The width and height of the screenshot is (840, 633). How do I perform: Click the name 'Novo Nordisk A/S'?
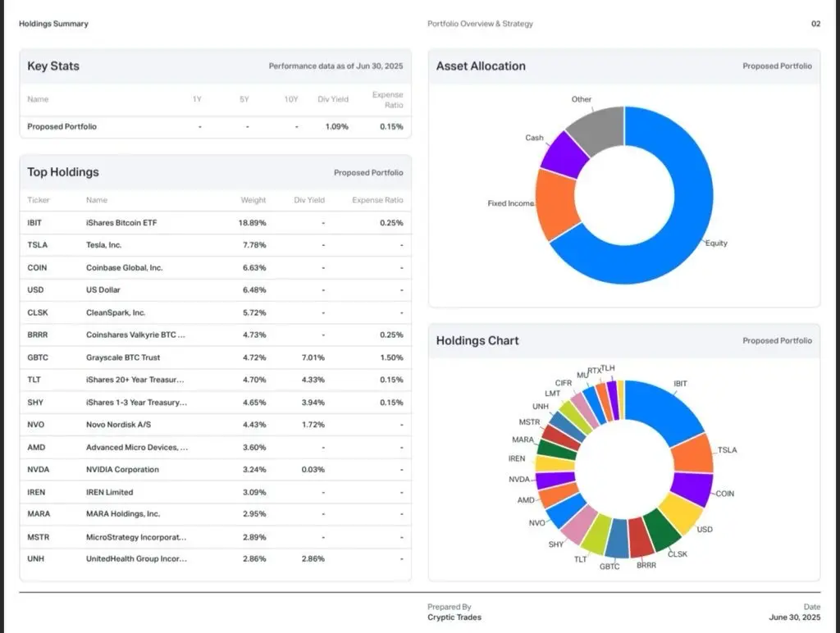point(118,425)
